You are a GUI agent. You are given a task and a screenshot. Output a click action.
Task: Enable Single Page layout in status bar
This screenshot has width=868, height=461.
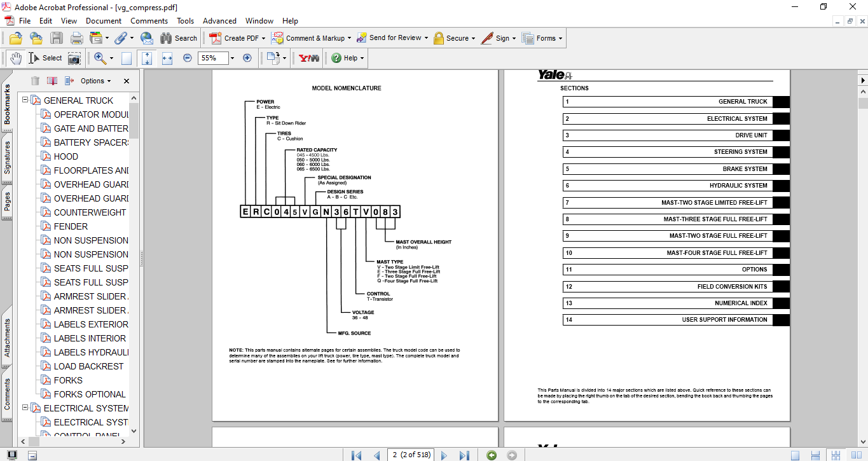[795, 455]
